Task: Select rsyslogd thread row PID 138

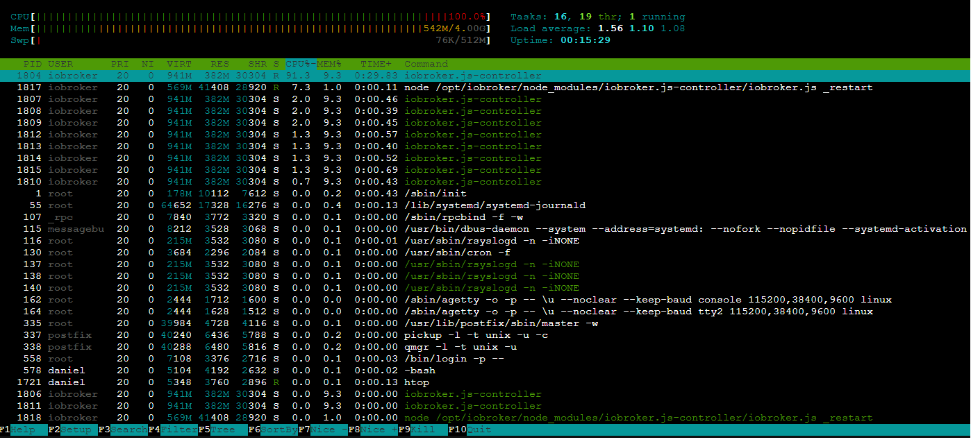Action: point(485,276)
